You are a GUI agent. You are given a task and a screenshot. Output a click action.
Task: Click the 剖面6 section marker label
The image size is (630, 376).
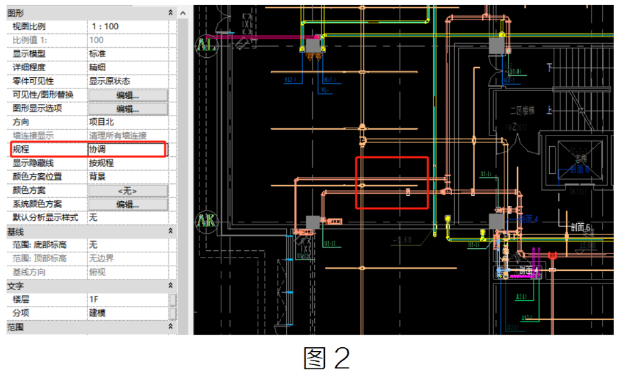coord(581,227)
